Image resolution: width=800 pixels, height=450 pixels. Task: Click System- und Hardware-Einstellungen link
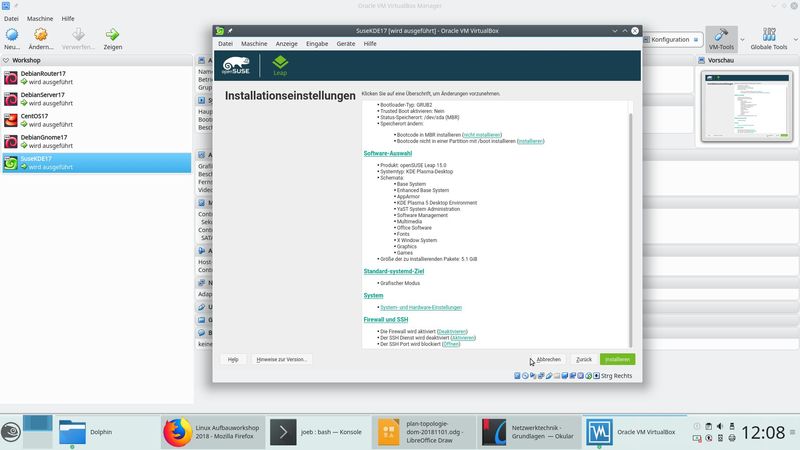(421, 307)
